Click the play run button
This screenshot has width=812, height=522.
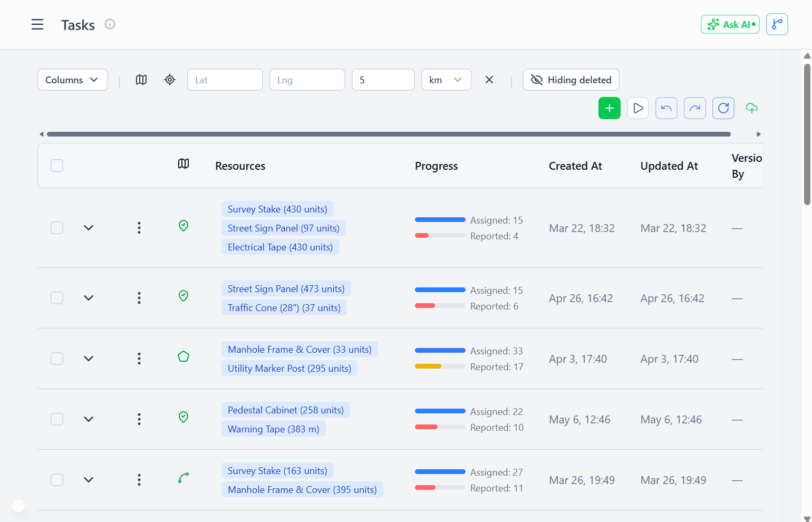[638, 108]
